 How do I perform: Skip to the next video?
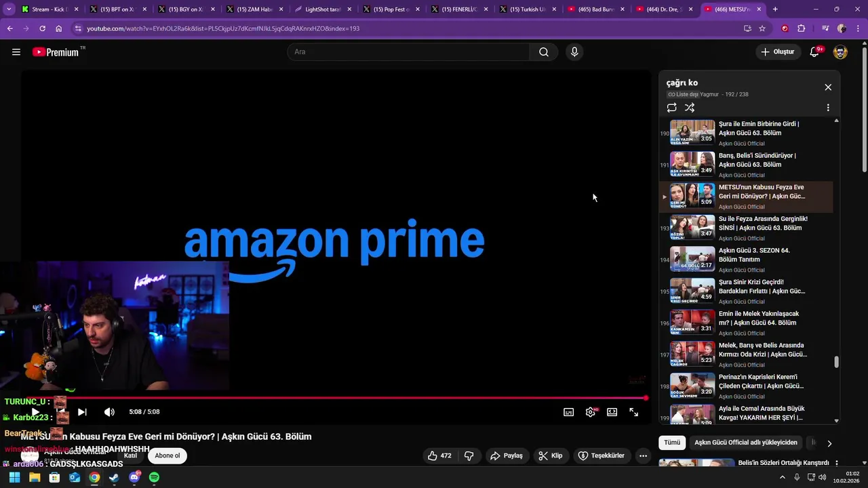point(82,412)
